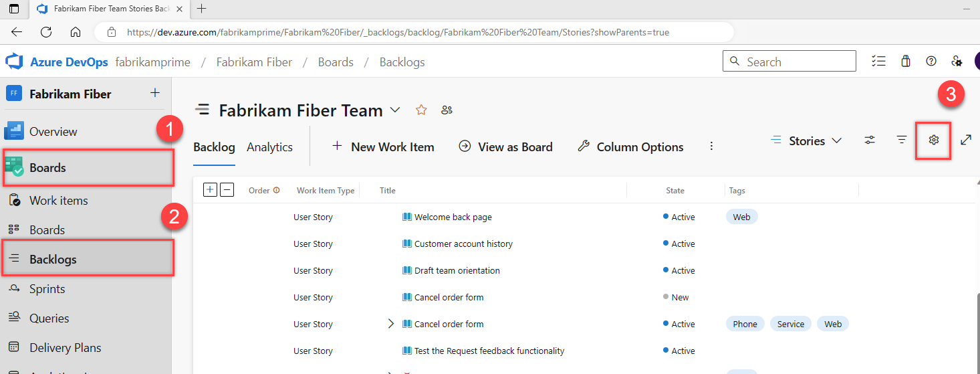Viewport: 980px width, 374px height.
Task: Expand the second Cancel order form row
Action: pyautogui.click(x=391, y=324)
